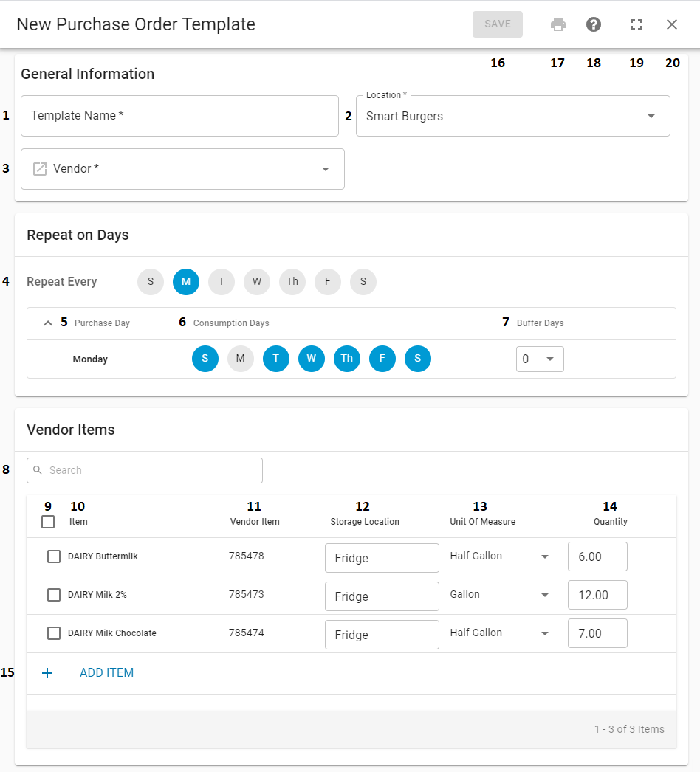This screenshot has height=772, width=700.
Task: Click the Vendor Items search field
Action: 145,470
